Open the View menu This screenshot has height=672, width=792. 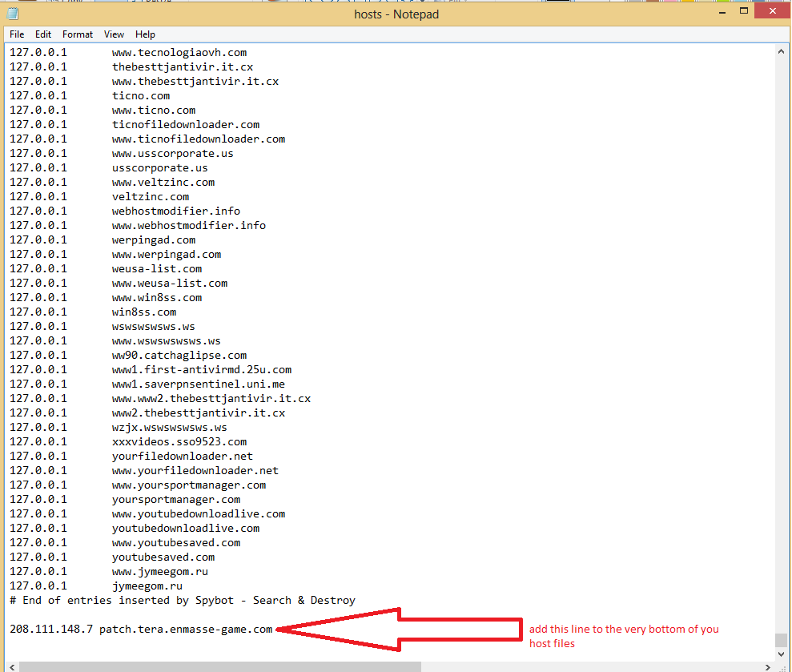[114, 34]
